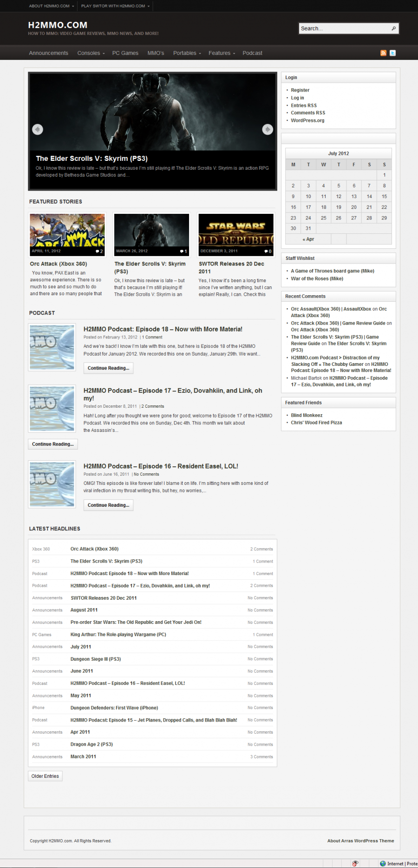418x868 pixels.
Task: Click 3 Comments on March 2011 row
Action: pyautogui.click(x=261, y=757)
